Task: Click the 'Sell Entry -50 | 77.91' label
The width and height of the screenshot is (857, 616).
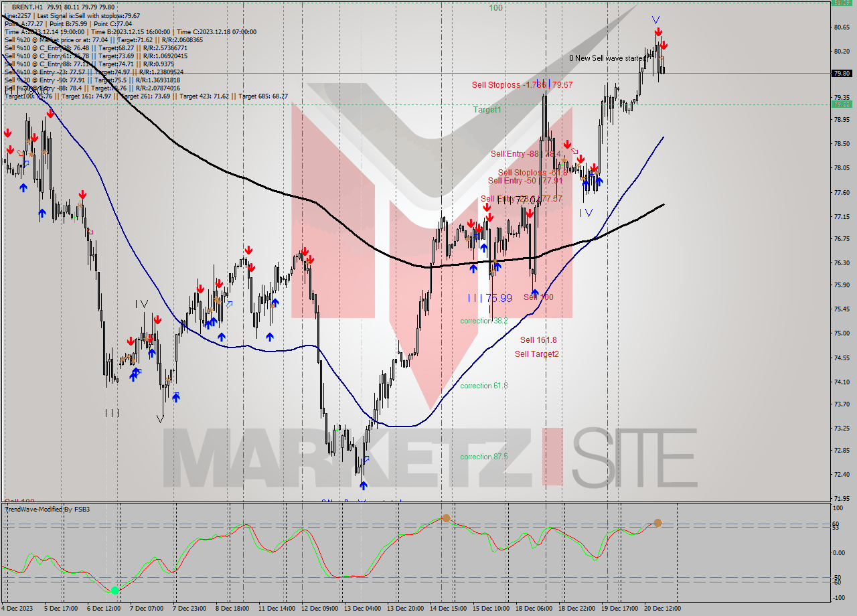Action: tap(526, 181)
